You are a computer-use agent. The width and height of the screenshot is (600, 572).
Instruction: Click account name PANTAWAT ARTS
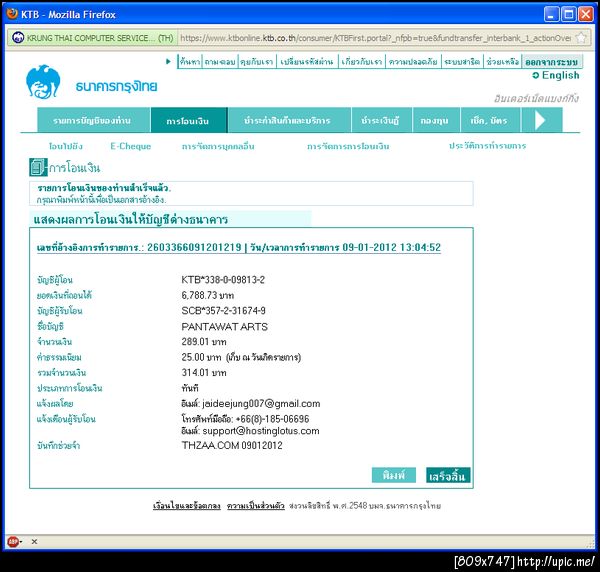tap(224, 326)
